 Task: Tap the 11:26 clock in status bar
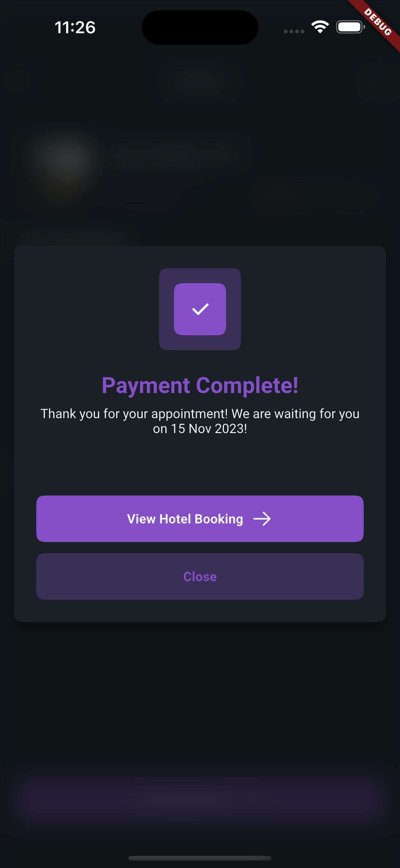pos(75,28)
